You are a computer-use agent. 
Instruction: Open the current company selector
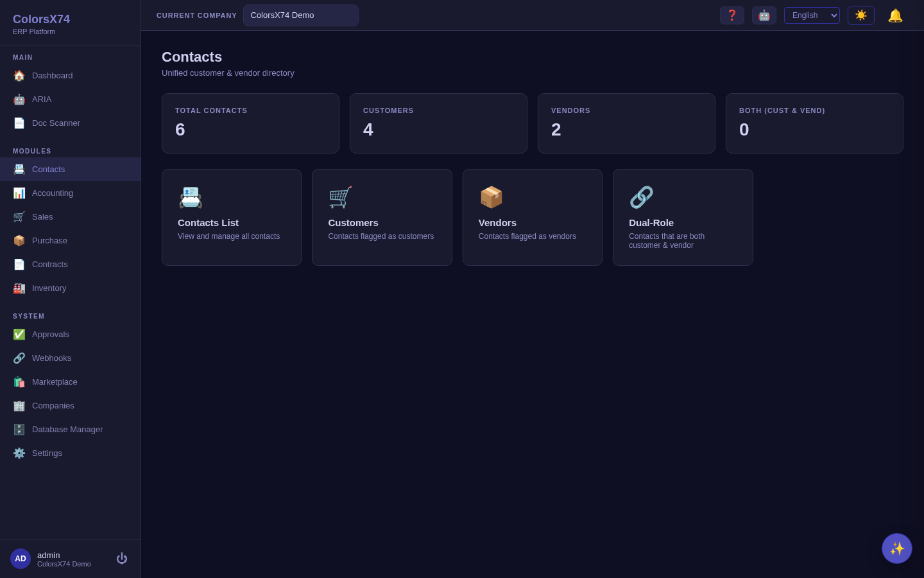(x=301, y=15)
